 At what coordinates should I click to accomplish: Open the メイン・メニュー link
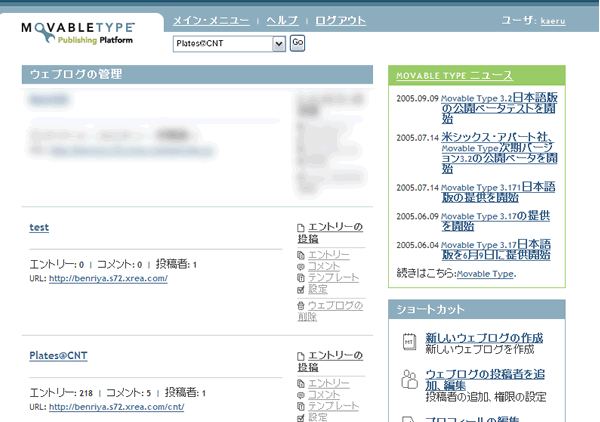(211, 20)
